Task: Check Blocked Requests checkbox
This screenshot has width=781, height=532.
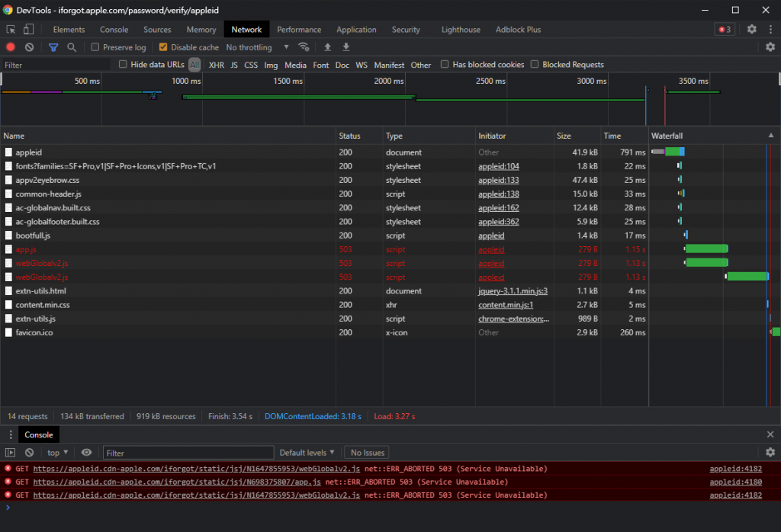Action: [x=535, y=64]
